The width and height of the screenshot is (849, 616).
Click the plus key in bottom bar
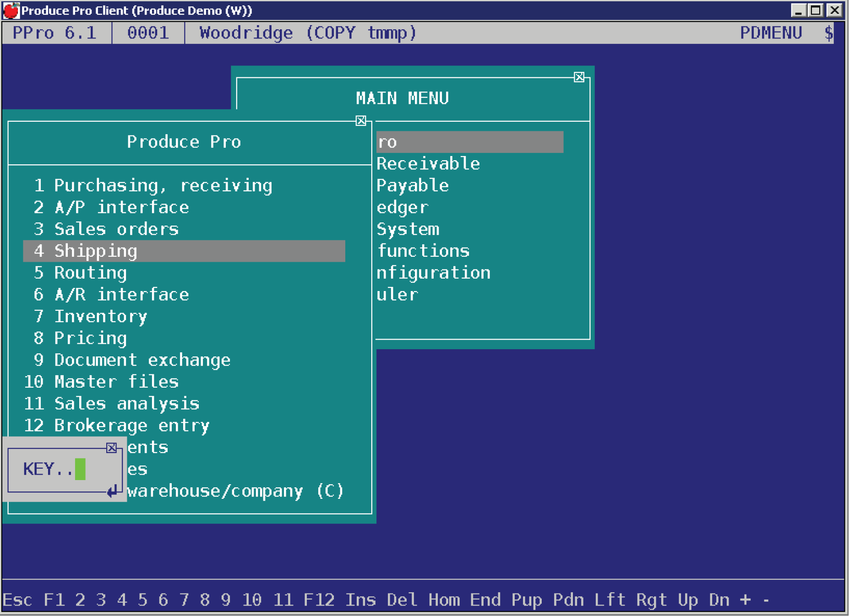(746, 600)
